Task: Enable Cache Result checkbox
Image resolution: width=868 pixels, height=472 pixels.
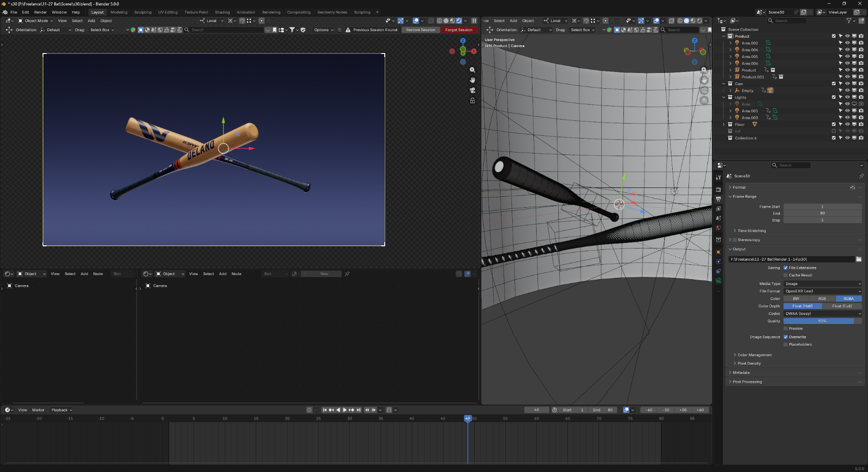Action: click(786, 275)
